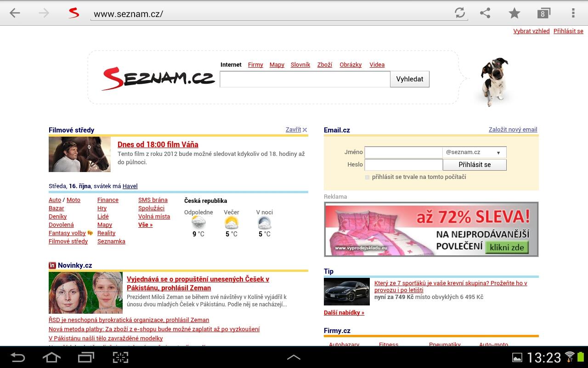Click the Novinky.cz red logo icon

point(52,265)
